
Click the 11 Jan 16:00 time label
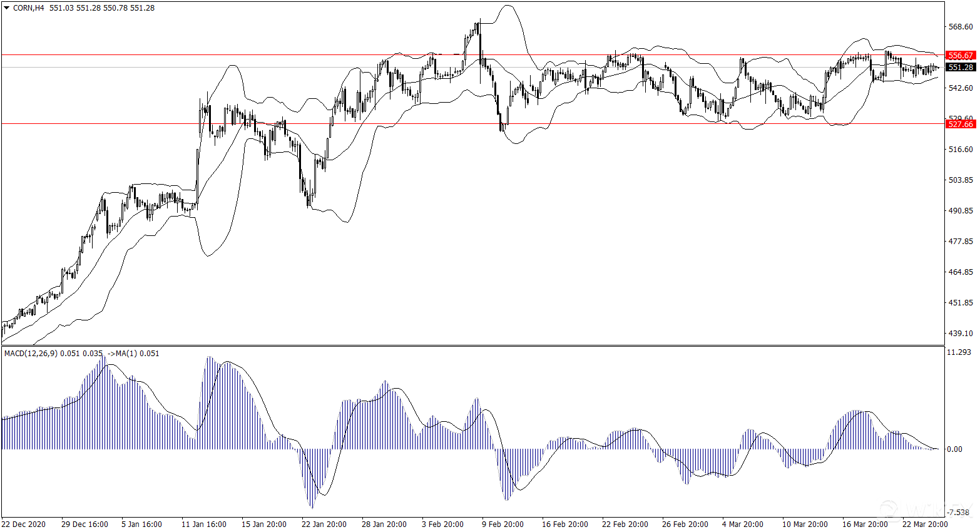204,524
